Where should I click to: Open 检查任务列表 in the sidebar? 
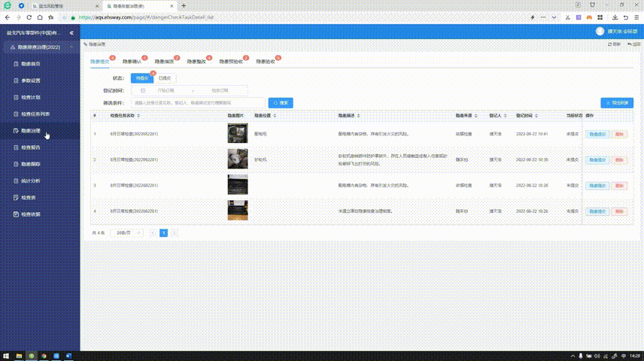click(35, 114)
